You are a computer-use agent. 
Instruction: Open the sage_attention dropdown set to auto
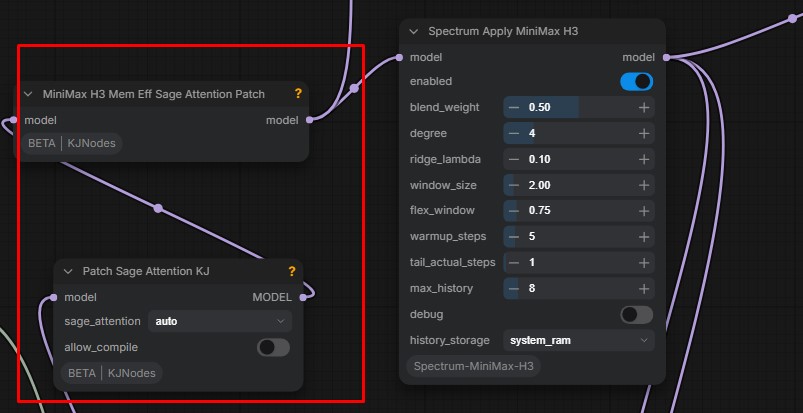(220, 321)
